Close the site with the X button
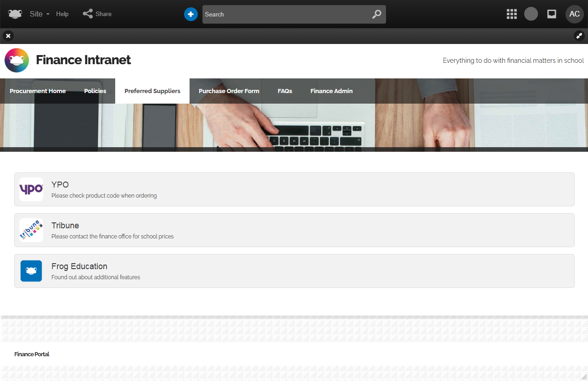 coord(8,36)
